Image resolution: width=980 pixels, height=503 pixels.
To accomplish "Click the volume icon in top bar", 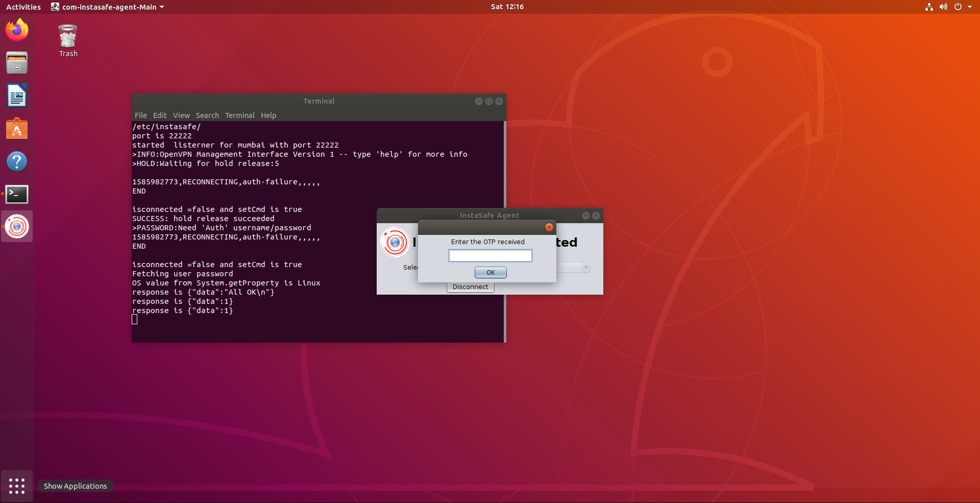I will (943, 7).
